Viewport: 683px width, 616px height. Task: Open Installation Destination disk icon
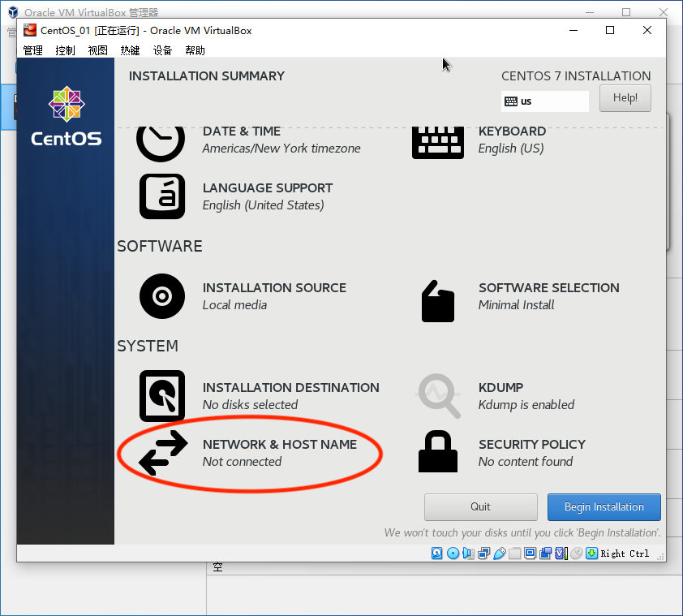162,396
